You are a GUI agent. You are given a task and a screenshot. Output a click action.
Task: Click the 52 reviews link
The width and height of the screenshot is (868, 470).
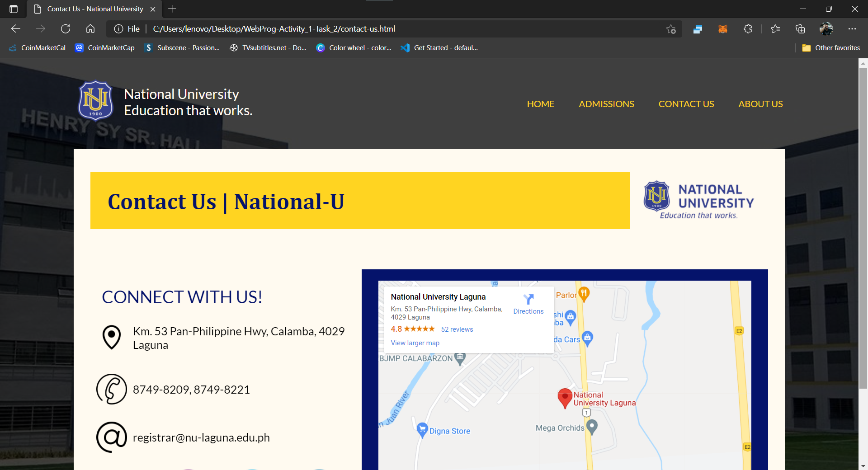pyautogui.click(x=457, y=329)
